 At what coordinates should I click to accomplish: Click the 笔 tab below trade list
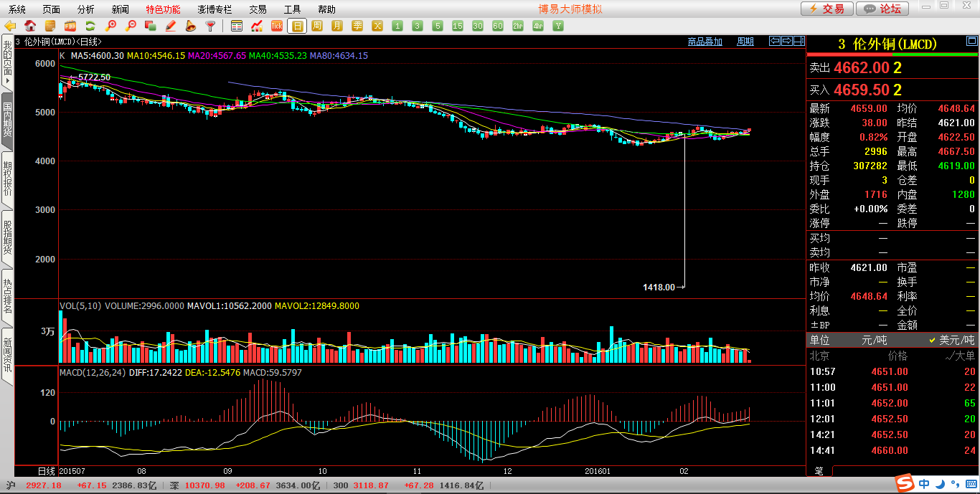(819, 470)
